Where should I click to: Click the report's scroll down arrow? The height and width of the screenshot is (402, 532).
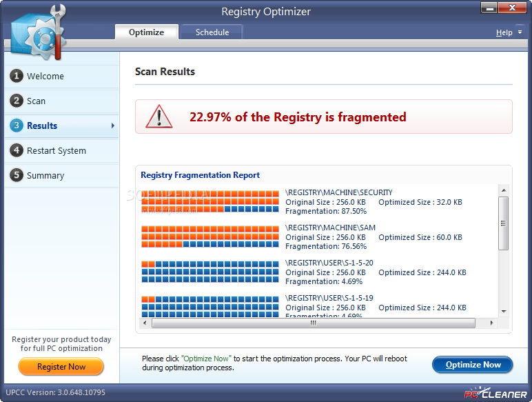[x=504, y=312]
